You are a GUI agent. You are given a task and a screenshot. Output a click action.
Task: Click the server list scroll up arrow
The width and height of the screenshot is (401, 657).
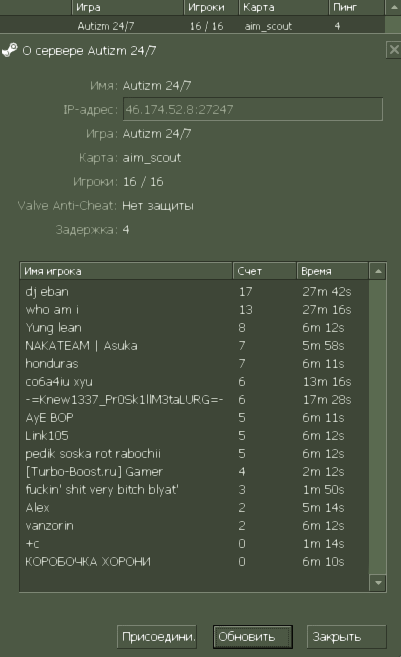pos(394,7)
